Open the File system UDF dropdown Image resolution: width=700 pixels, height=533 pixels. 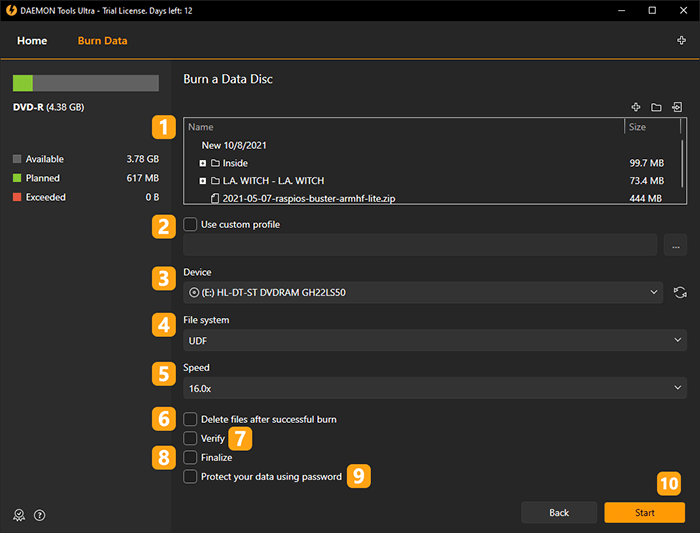[x=435, y=341]
